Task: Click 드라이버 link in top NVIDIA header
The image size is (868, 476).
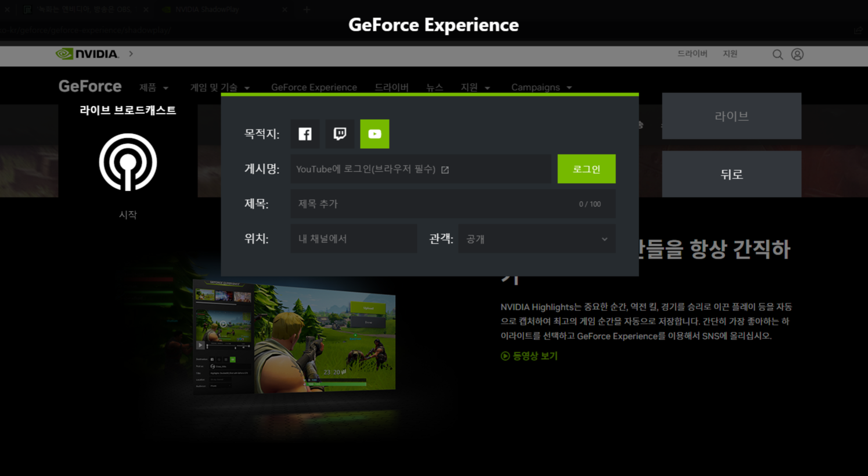Action: pos(692,53)
